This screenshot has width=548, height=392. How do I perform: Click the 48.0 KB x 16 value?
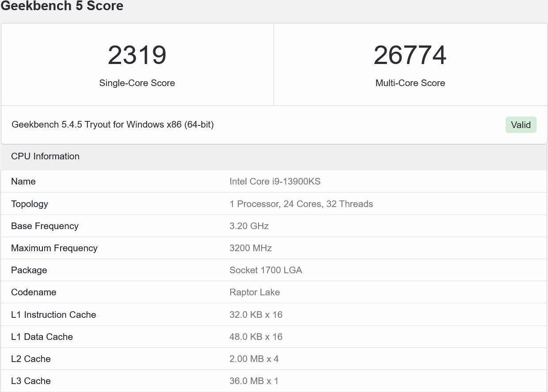[x=256, y=337]
